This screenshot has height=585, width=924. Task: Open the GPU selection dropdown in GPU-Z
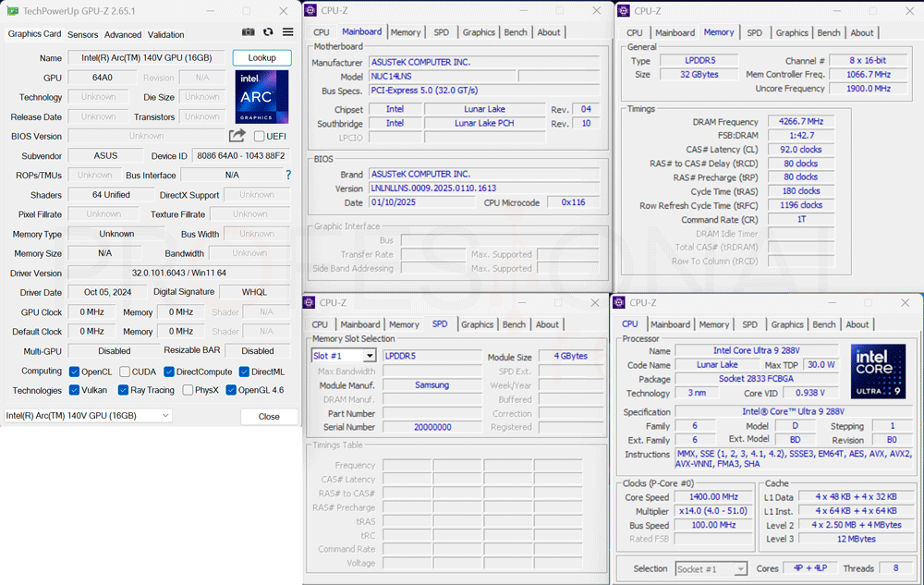point(88,415)
